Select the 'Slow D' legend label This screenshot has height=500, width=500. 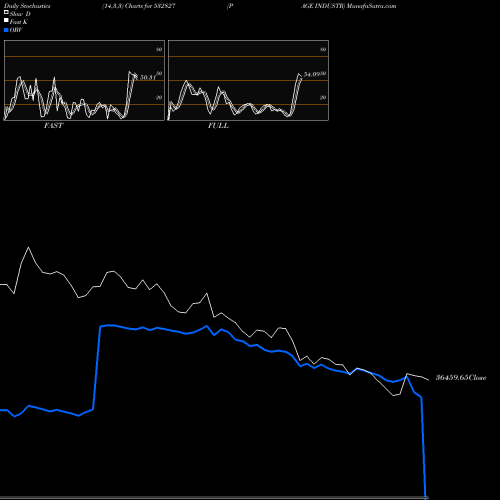tap(20, 14)
